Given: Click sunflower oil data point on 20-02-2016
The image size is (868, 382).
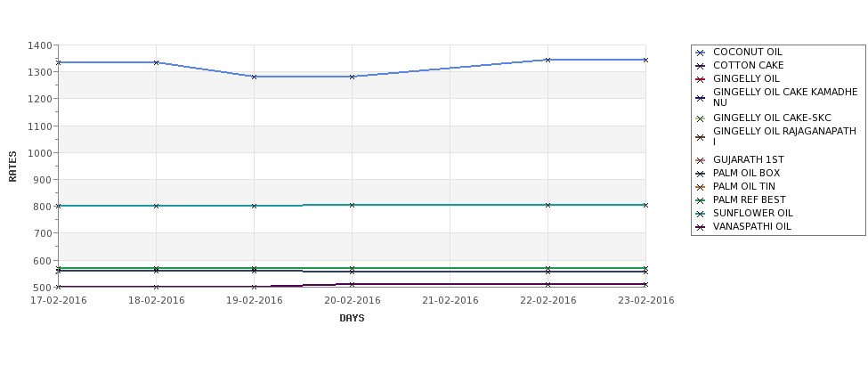Looking at the screenshot, I should tap(352, 205).
